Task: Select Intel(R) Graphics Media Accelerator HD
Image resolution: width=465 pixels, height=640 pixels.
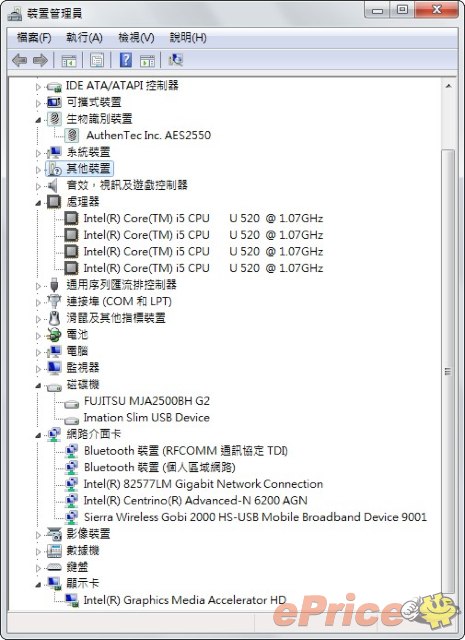Action: 185,600
